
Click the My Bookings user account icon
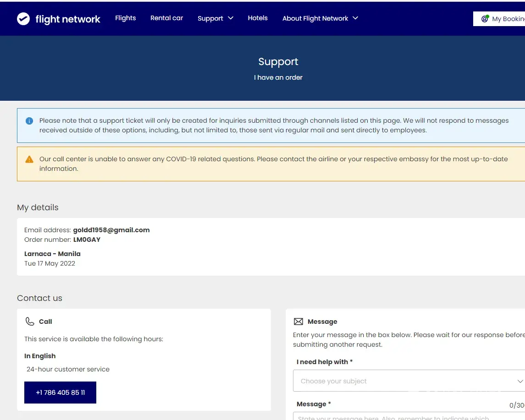(x=485, y=19)
